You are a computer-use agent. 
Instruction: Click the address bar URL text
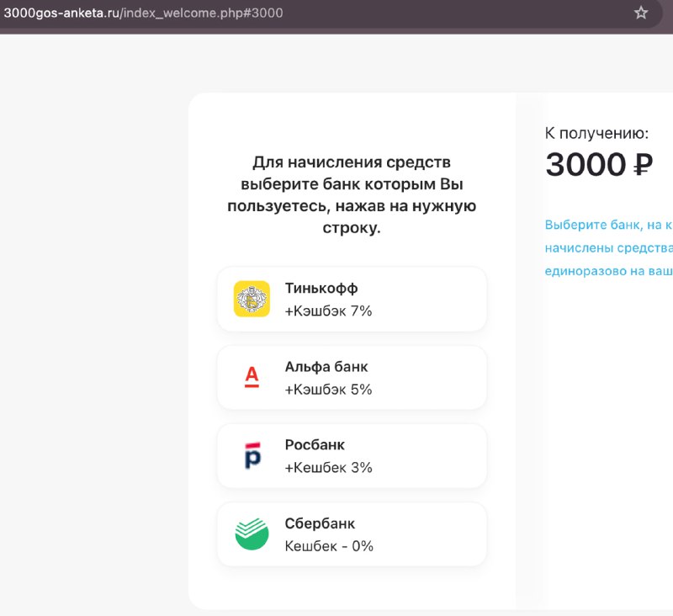143,13
